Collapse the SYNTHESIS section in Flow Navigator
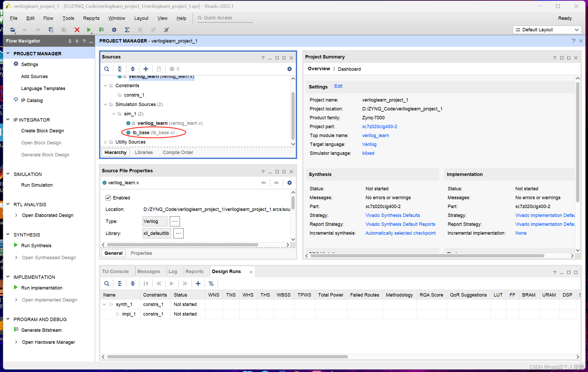The width and height of the screenshot is (588, 372). pyautogui.click(x=8, y=235)
